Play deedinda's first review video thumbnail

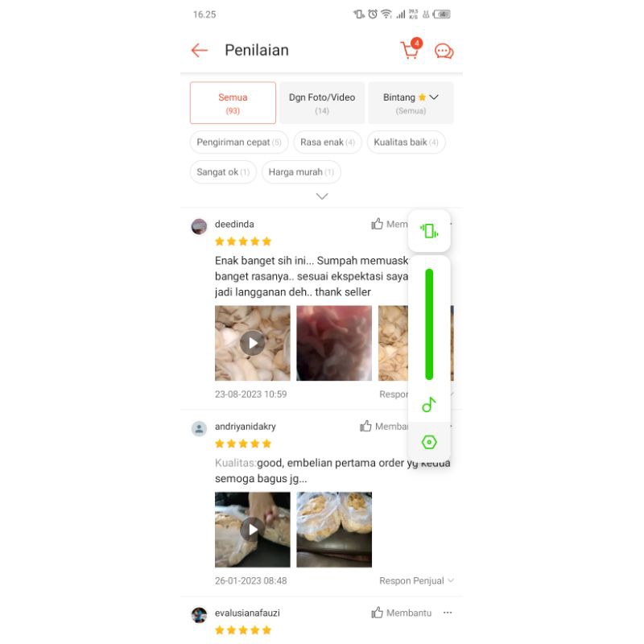click(x=252, y=343)
